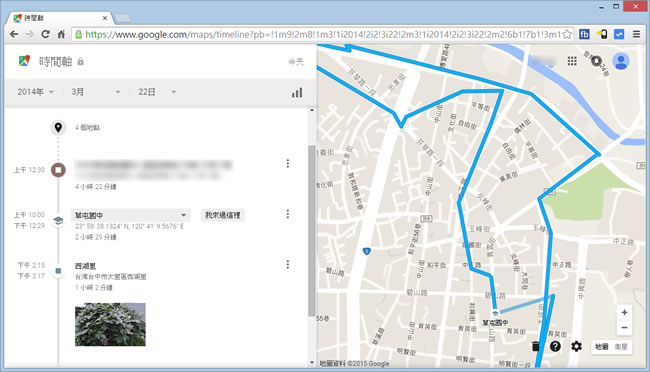This screenshot has height=372, width=650.
Task: Click the 1 小時 2 分鐘 duration
Action: (94, 287)
